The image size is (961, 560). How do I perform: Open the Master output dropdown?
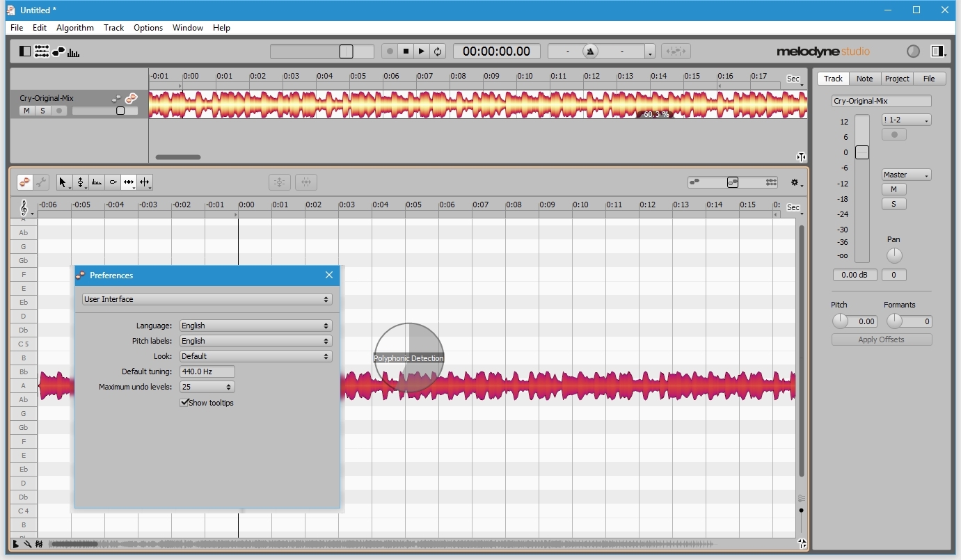tap(906, 175)
